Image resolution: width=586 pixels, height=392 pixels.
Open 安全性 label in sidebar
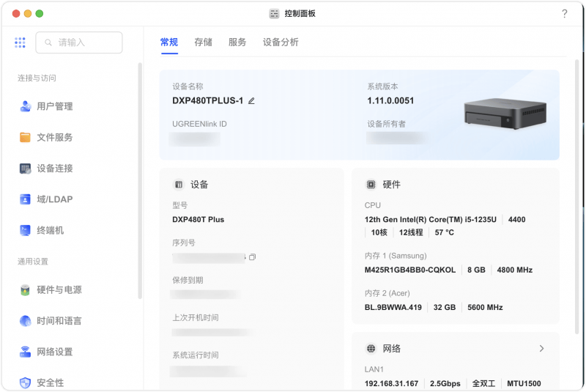tap(51, 382)
